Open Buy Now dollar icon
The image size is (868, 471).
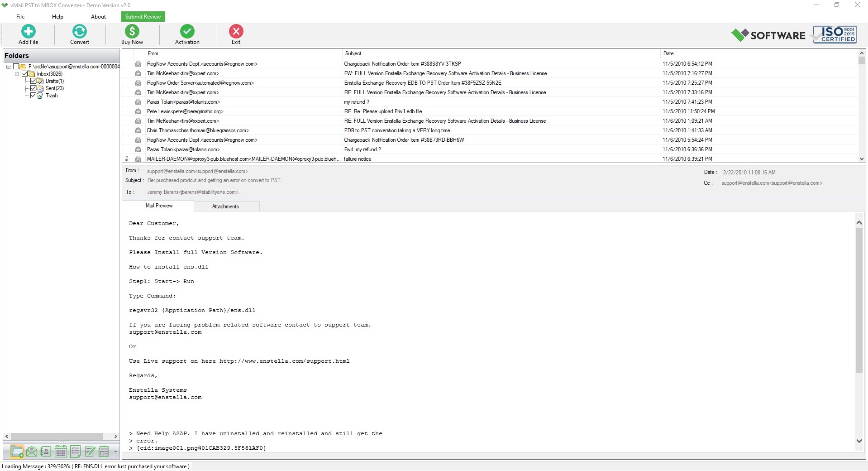132,31
